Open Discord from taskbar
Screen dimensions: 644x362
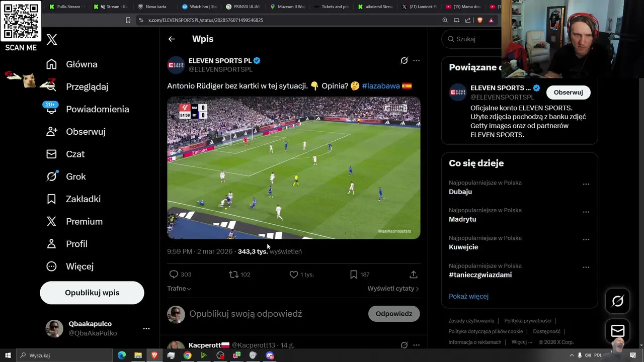[x=270, y=355]
